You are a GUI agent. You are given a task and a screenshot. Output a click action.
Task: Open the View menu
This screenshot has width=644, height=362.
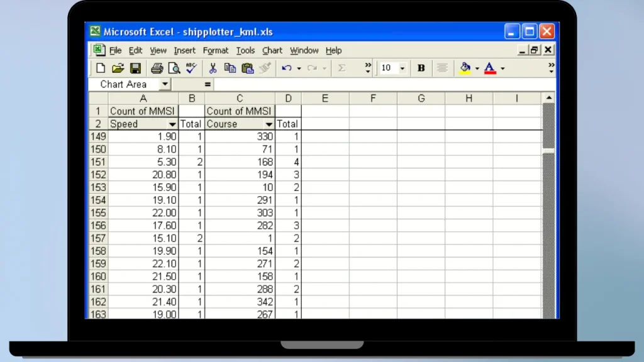point(158,50)
